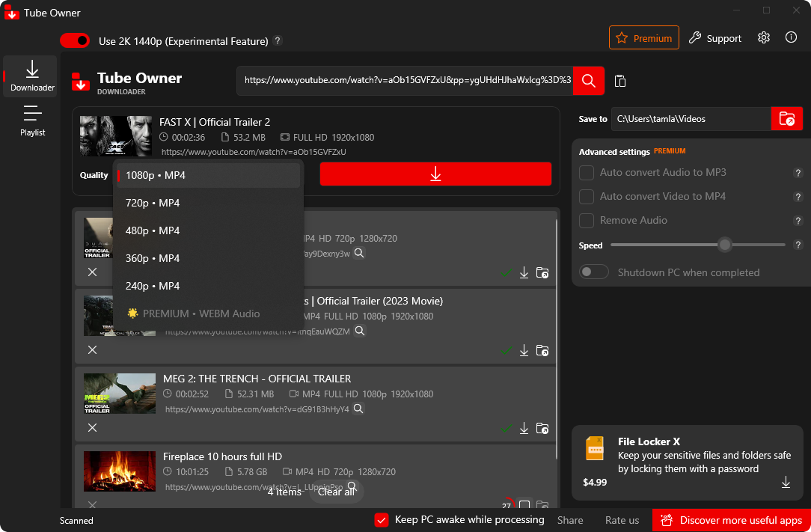811x532 pixels.
Task: Show help for Auto convert Video to MP4
Action: (798, 197)
